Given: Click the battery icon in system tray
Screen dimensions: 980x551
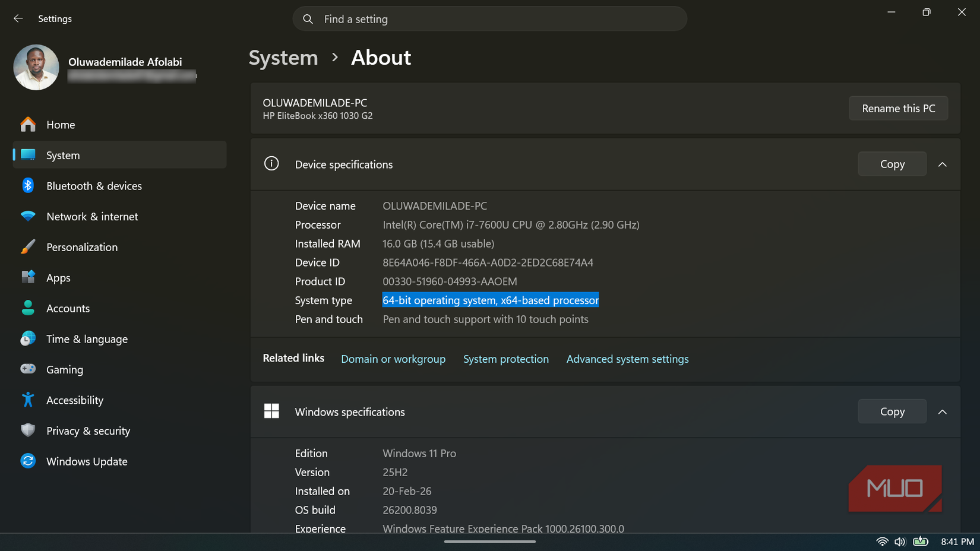Looking at the screenshot, I should click(921, 541).
